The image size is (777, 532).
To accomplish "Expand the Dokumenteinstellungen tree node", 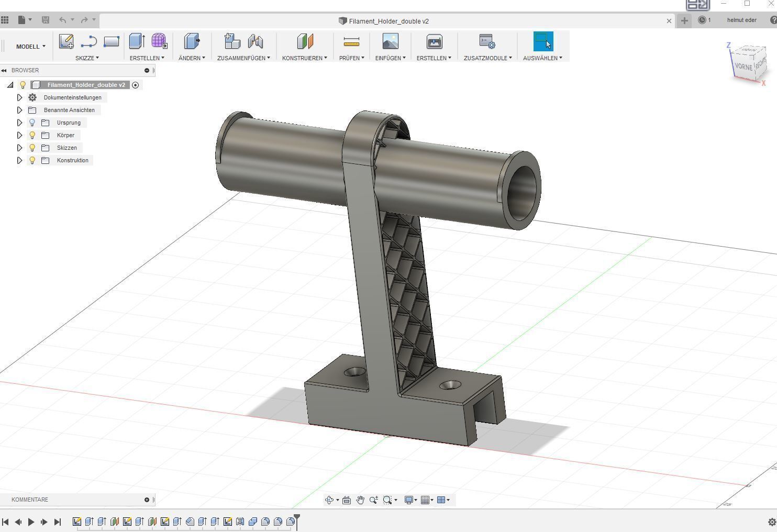I will point(19,97).
